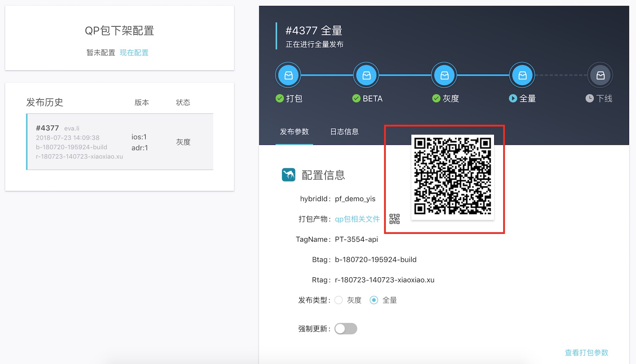Click the small QR code icon beside qp包相关文件
Image resolution: width=636 pixels, height=364 pixels.
(394, 219)
